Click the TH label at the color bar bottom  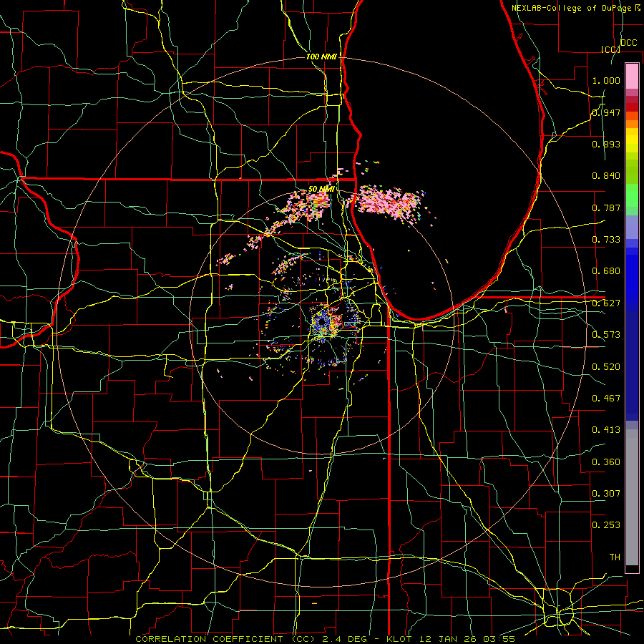(x=615, y=557)
